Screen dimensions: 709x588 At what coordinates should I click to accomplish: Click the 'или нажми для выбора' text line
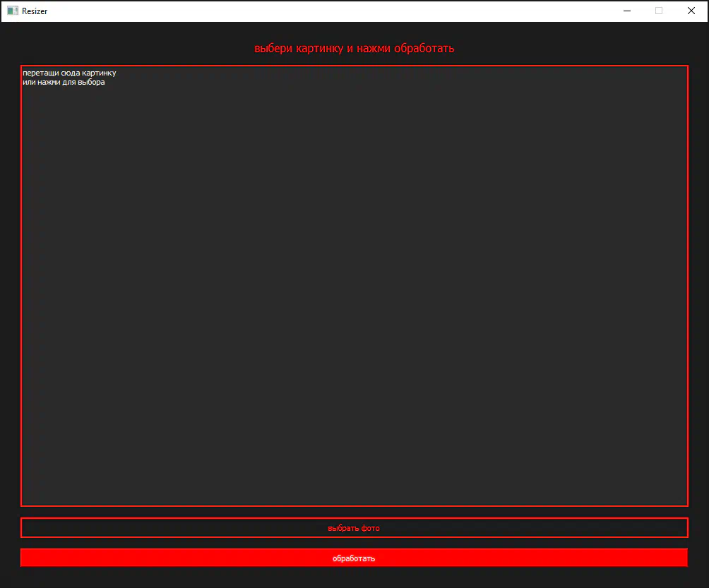point(63,82)
